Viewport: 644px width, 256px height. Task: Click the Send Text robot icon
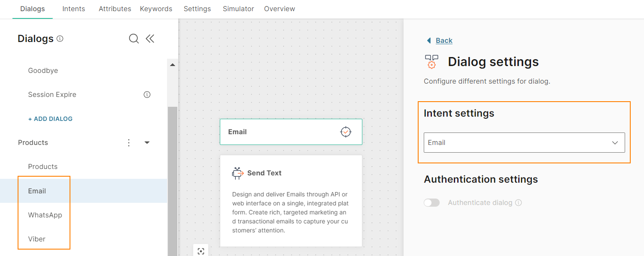[x=237, y=173]
